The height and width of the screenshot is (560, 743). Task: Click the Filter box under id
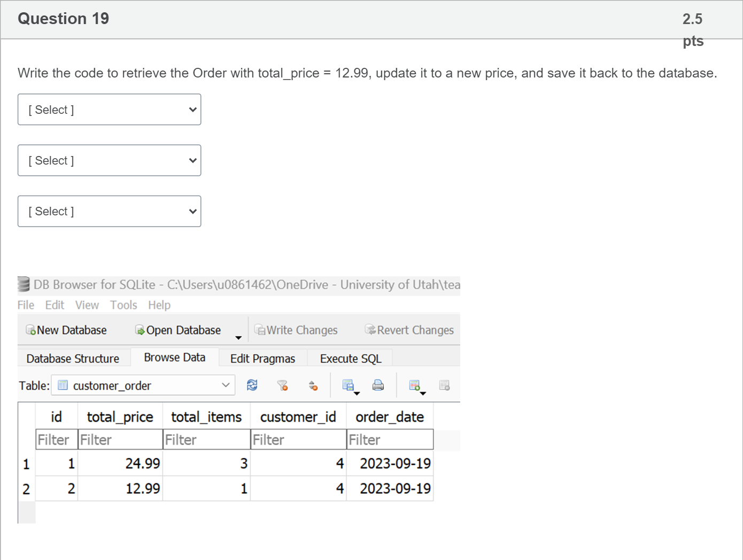(x=57, y=440)
